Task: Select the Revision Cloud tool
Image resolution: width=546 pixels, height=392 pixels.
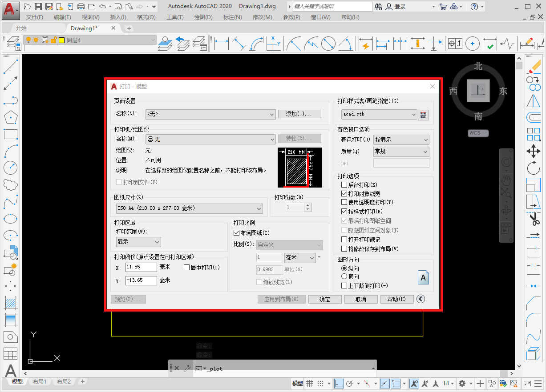Action: tap(10, 184)
